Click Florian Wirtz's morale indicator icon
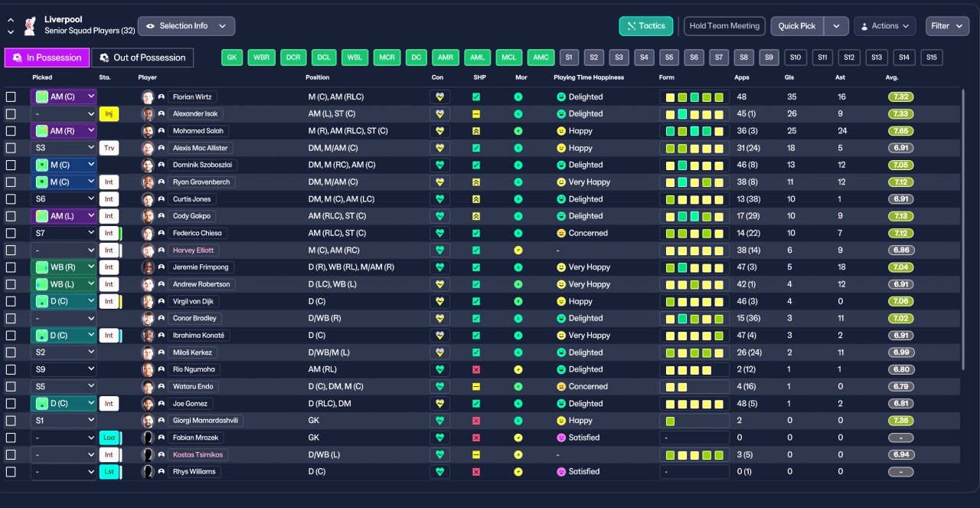 point(518,97)
